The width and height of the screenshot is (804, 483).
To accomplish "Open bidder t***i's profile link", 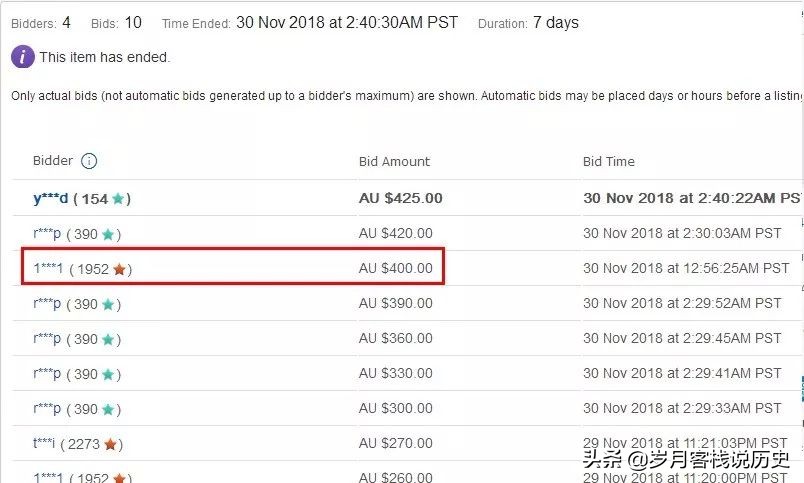I will click(45, 444).
